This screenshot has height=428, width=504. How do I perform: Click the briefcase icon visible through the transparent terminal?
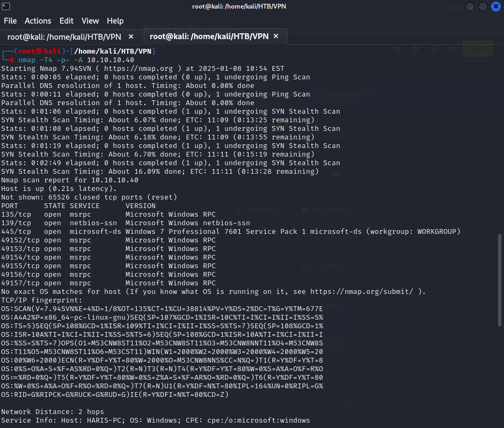pos(397,48)
